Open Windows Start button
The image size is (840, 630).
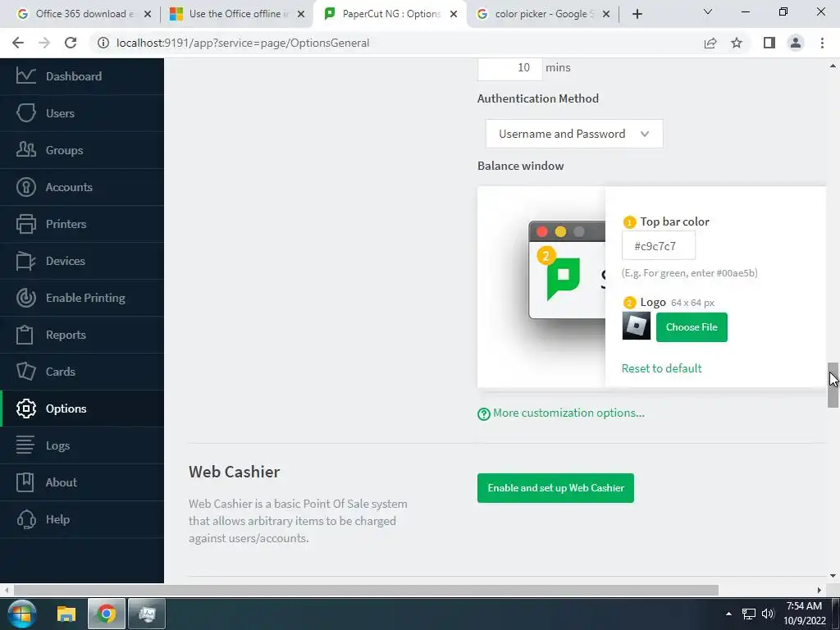[21, 614]
